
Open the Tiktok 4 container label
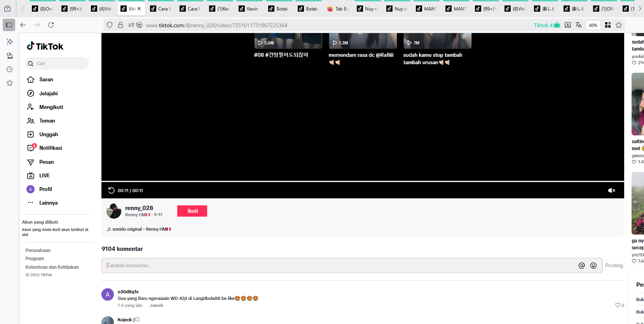tap(547, 25)
